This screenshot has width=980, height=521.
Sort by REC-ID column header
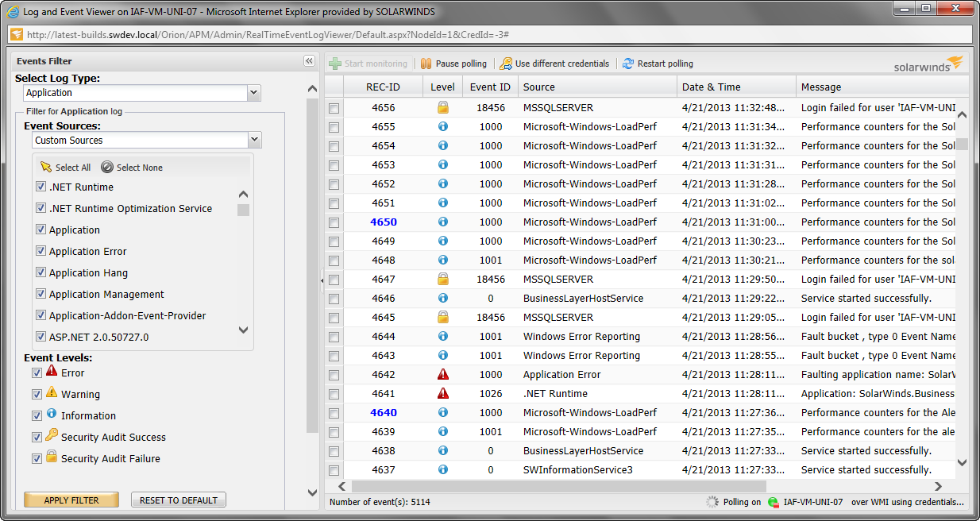pos(383,87)
